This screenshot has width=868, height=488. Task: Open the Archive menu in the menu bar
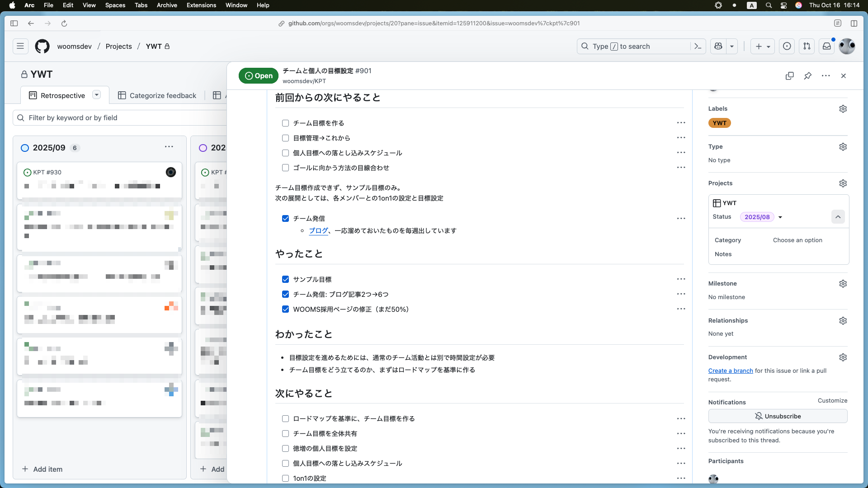166,5
